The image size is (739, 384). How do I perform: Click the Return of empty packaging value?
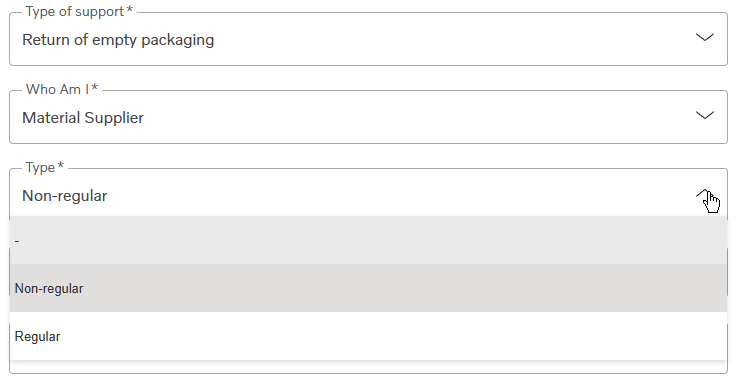[x=118, y=40]
